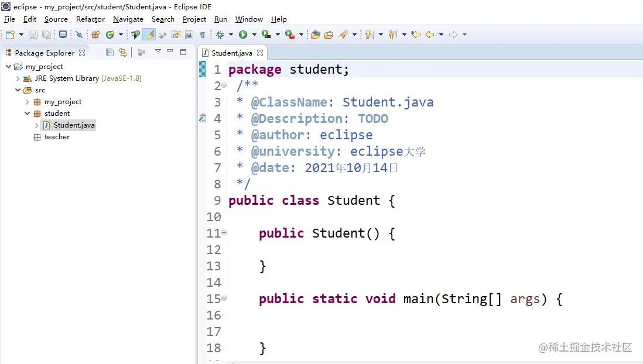
Task: Click the New Java Package icon
Action: pos(95,35)
